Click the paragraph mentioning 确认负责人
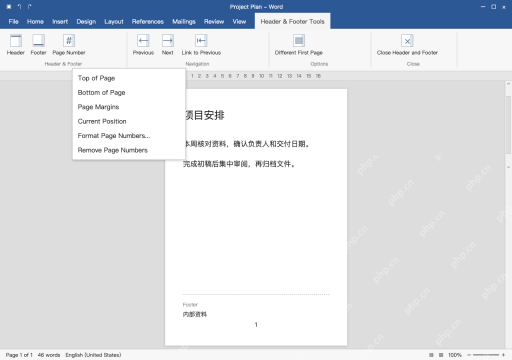 [x=247, y=144]
